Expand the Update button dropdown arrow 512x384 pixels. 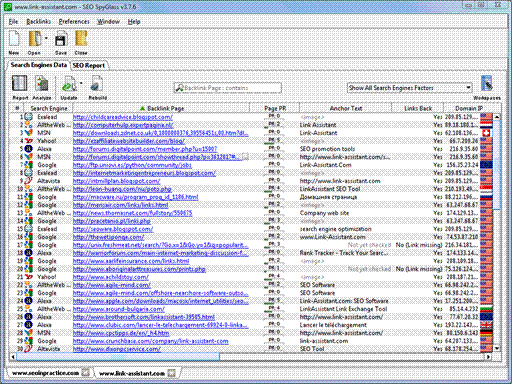[x=81, y=84]
